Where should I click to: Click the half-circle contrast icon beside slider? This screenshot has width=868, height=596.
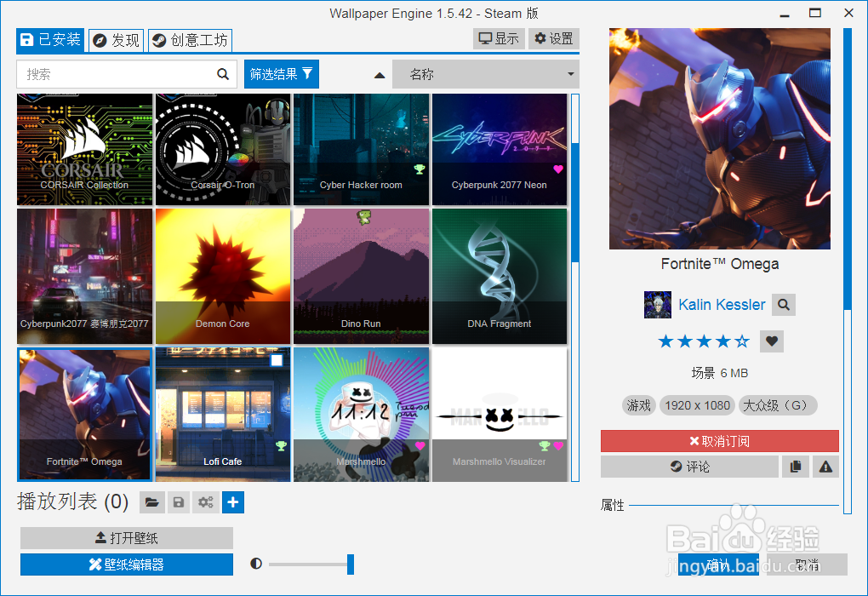point(256,564)
